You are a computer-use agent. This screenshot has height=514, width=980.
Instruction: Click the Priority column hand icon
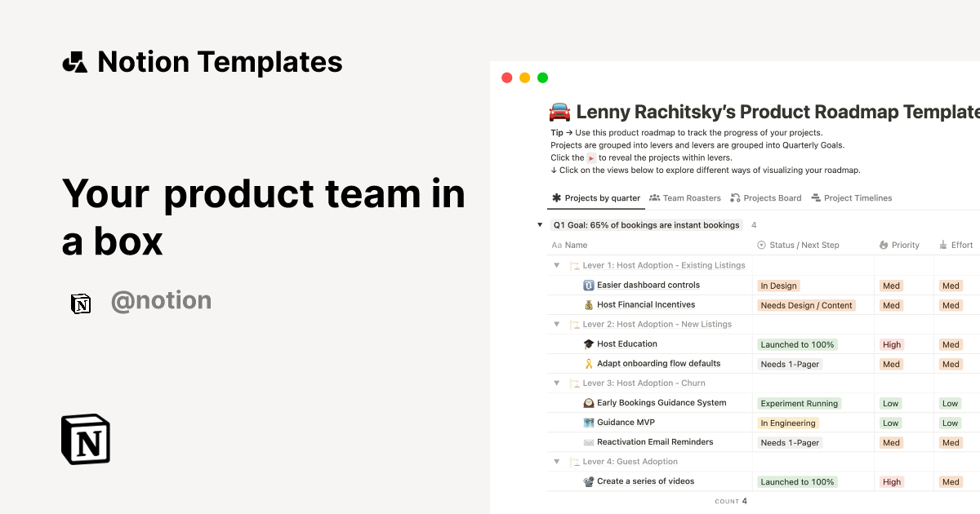(x=884, y=245)
